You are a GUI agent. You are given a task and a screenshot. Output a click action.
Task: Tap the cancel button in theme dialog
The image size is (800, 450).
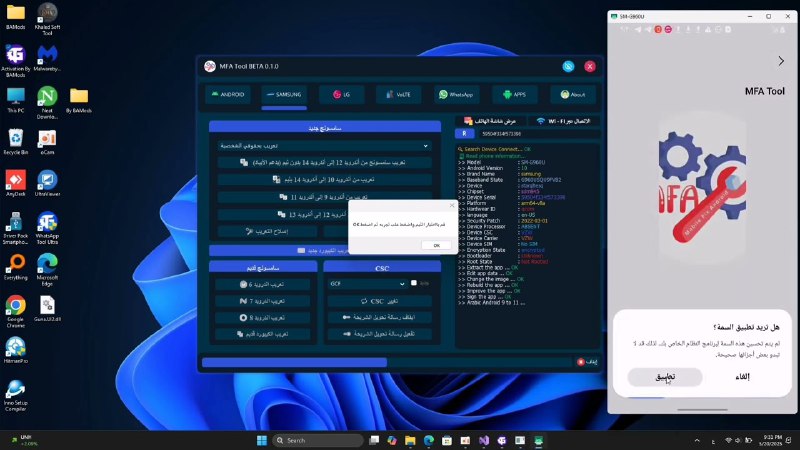[742, 377]
